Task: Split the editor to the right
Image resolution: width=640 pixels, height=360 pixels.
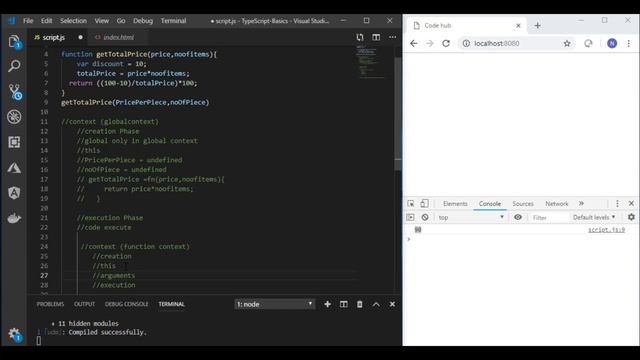Action: [x=376, y=37]
